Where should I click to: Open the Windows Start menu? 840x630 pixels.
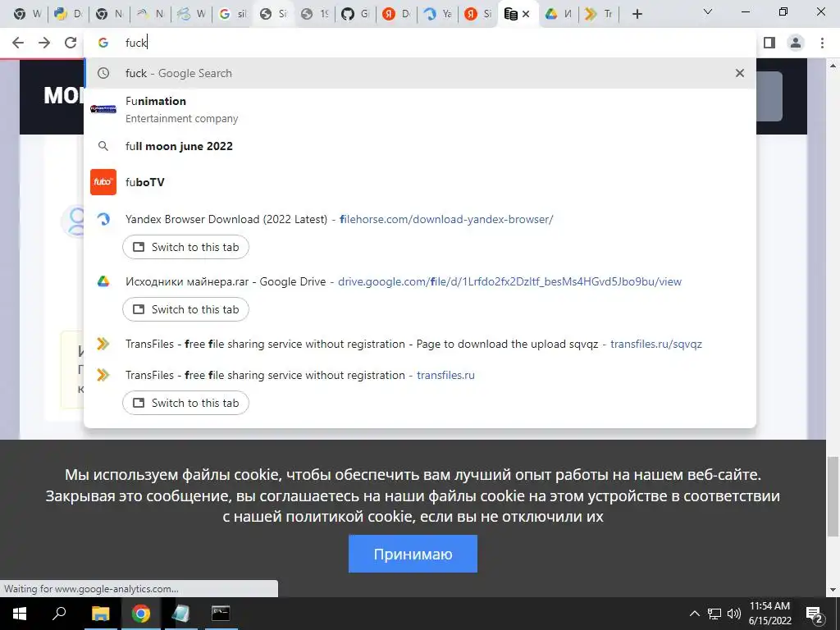pos(19,614)
